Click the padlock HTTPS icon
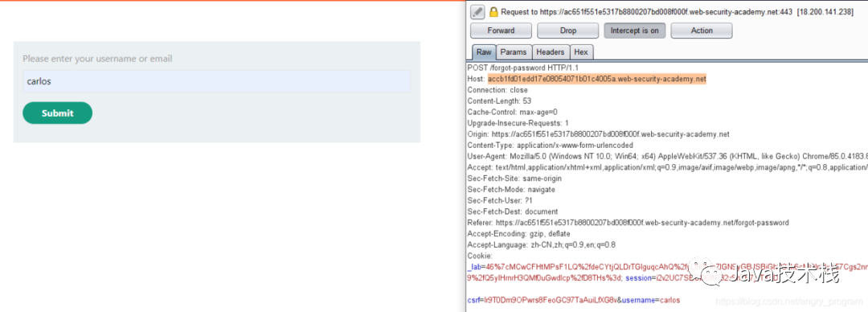This screenshot has height=312, width=868. click(x=493, y=11)
